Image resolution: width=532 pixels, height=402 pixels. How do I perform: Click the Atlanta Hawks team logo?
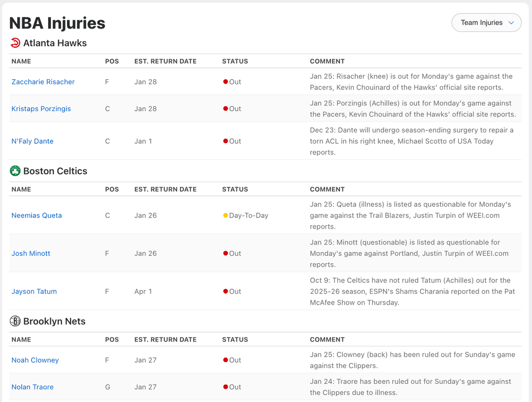[x=15, y=43]
